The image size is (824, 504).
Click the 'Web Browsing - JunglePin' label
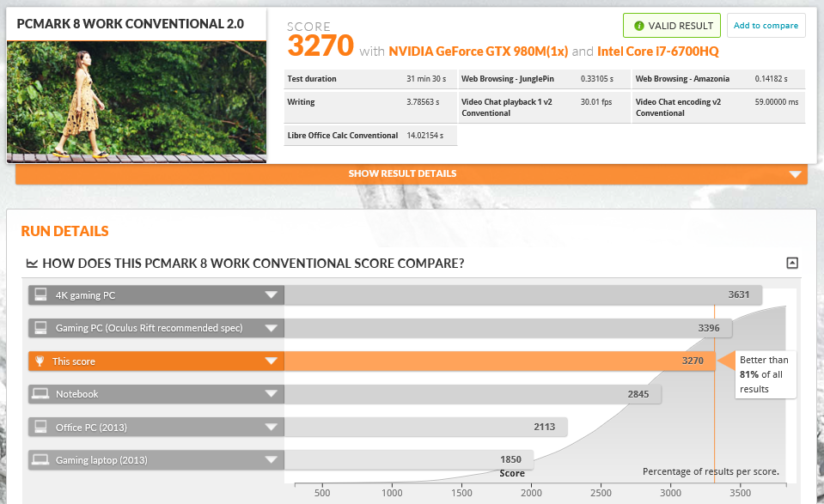click(x=508, y=79)
